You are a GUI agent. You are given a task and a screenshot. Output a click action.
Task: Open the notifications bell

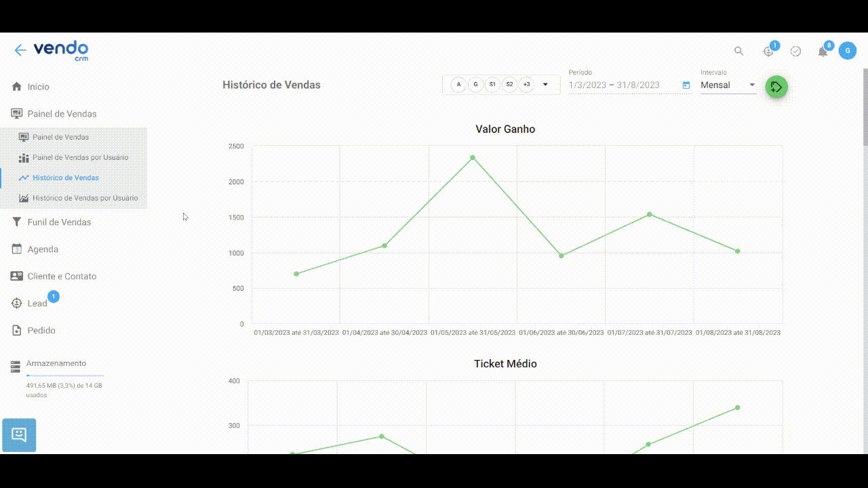823,52
